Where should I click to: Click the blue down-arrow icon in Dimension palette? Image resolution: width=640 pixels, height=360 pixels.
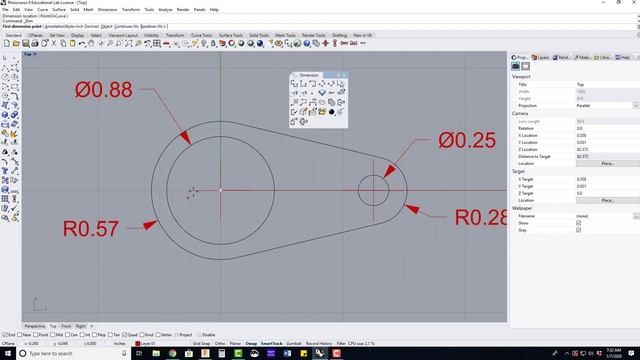322,93
